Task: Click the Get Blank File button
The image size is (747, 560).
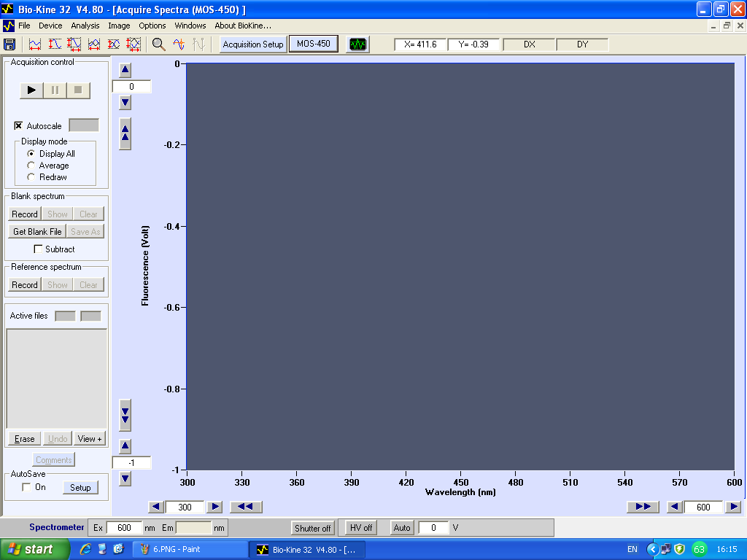Action: point(37,232)
